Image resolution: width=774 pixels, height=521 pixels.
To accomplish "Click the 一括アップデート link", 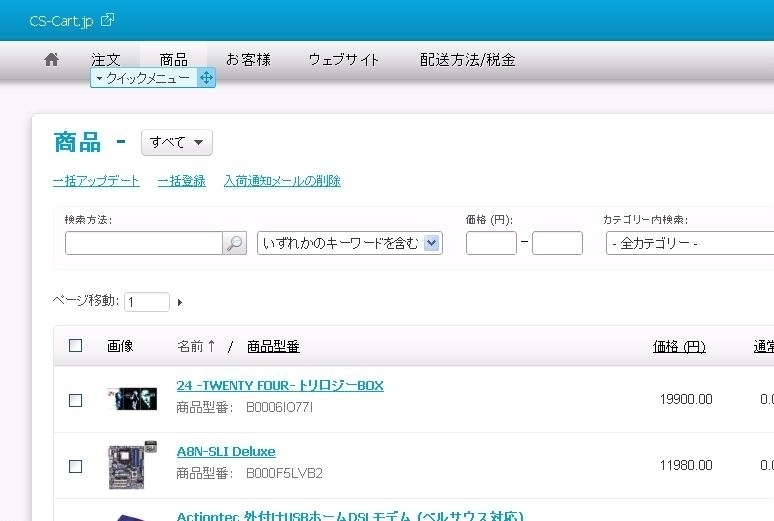I will tap(96, 181).
